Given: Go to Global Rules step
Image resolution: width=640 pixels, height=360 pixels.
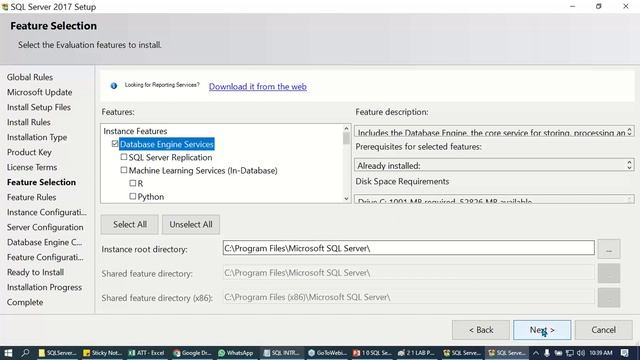Looking at the screenshot, I should pyautogui.click(x=30, y=77).
